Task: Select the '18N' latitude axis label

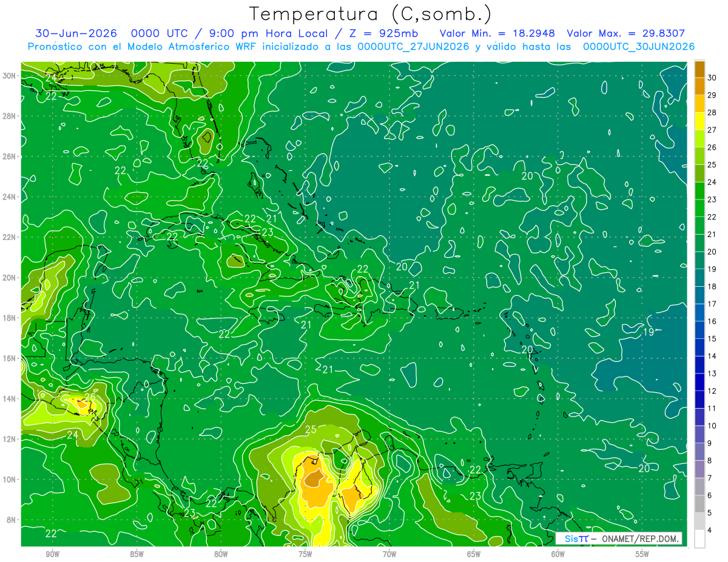Action: pos(10,318)
